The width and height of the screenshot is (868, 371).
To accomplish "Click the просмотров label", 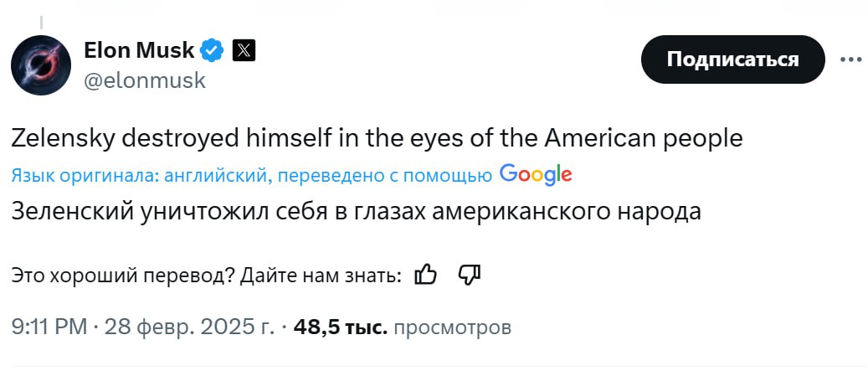I will click(452, 327).
